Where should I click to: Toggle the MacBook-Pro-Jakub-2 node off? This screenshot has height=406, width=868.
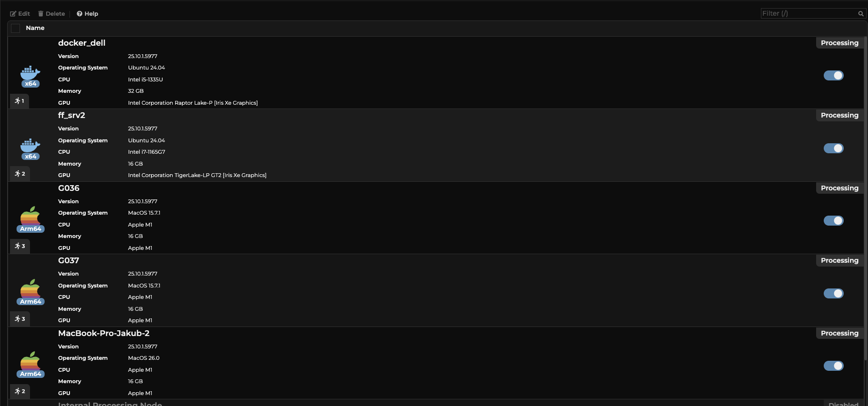tap(833, 366)
